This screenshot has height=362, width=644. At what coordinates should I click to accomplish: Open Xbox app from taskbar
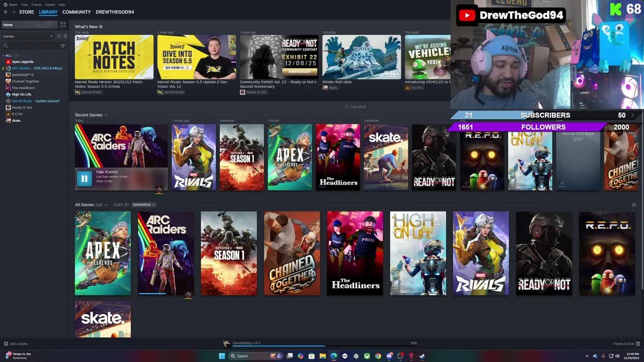[x=367, y=356]
